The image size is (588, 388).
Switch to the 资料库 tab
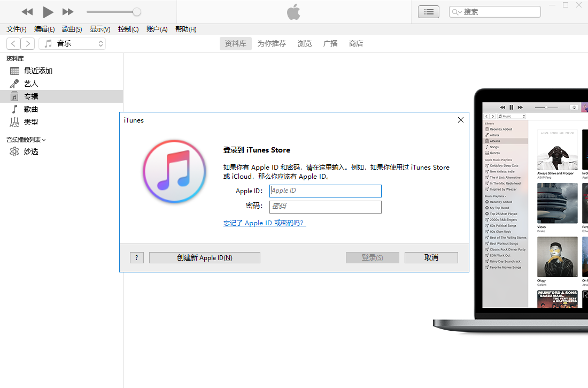236,43
